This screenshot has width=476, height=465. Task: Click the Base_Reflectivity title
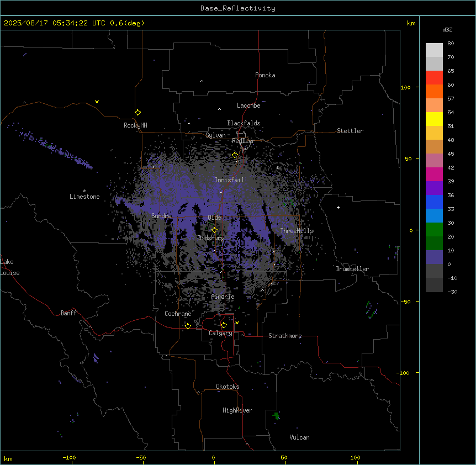coord(238,8)
